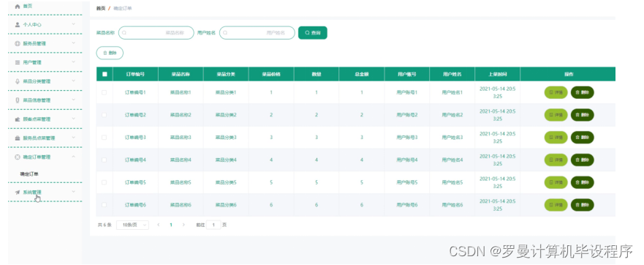Click the 上菜时间 column header

(497, 74)
